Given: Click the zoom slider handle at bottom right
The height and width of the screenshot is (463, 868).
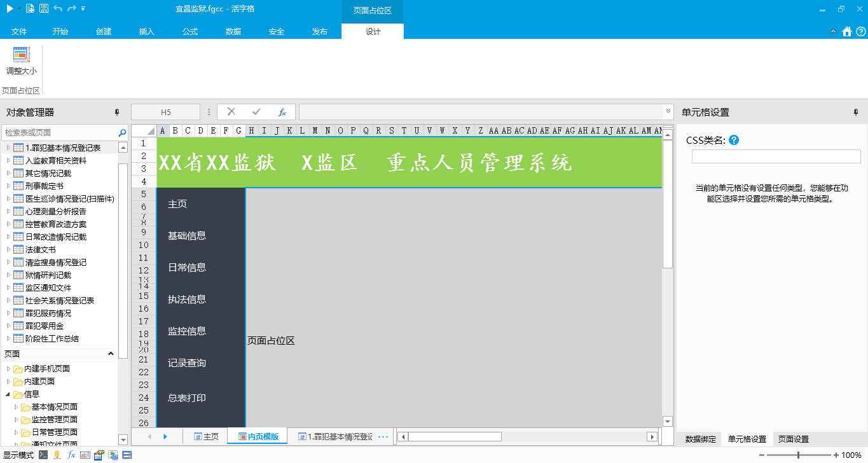Looking at the screenshot, I should [x=798, y=455].
